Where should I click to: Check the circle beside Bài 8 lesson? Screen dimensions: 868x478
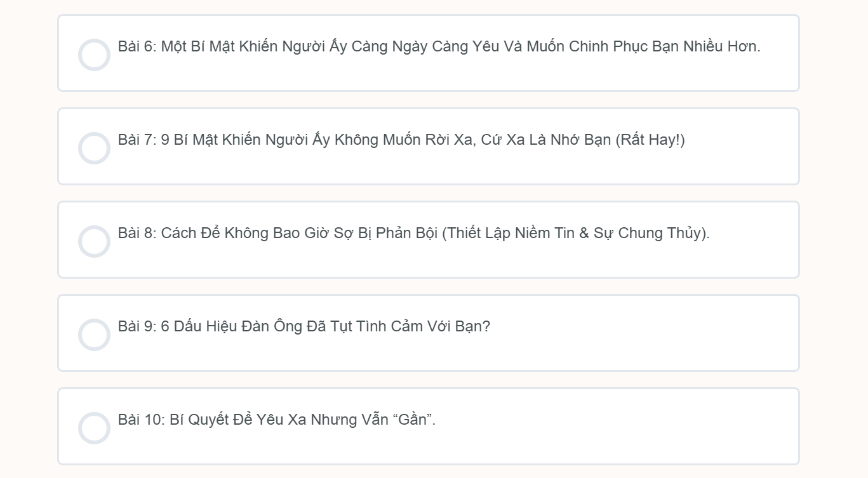(94, 241)
